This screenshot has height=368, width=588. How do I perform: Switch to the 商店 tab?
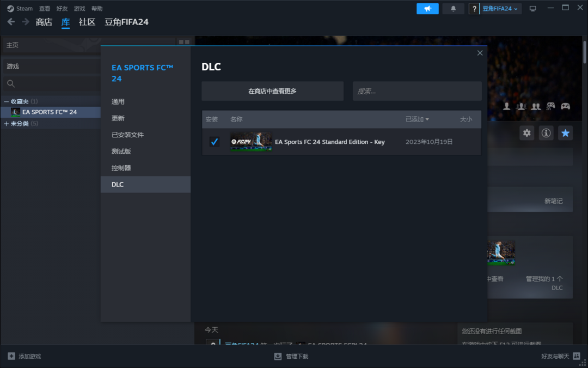[x=44, y=22]
